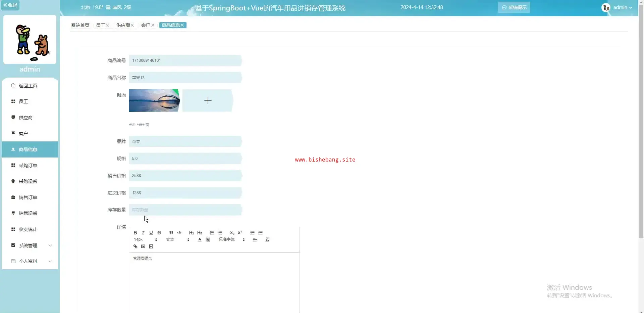Focus the 规格 input field

185,159
